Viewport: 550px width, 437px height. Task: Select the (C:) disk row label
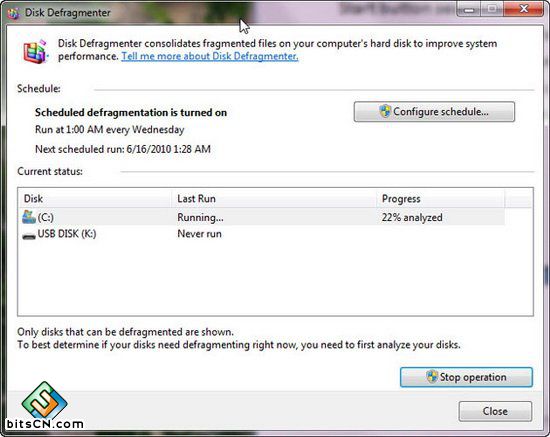pyautogui.click(x=46, y=217)
